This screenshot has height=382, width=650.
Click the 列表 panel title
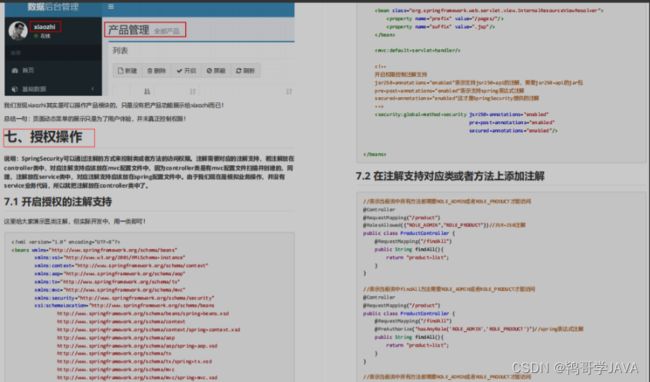[120, 51]
